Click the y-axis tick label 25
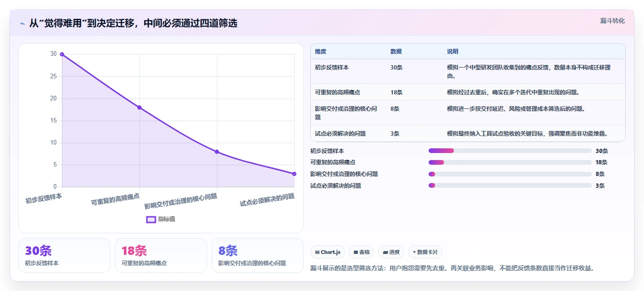This screenshot has width=644, height=291. pos(54,77)
